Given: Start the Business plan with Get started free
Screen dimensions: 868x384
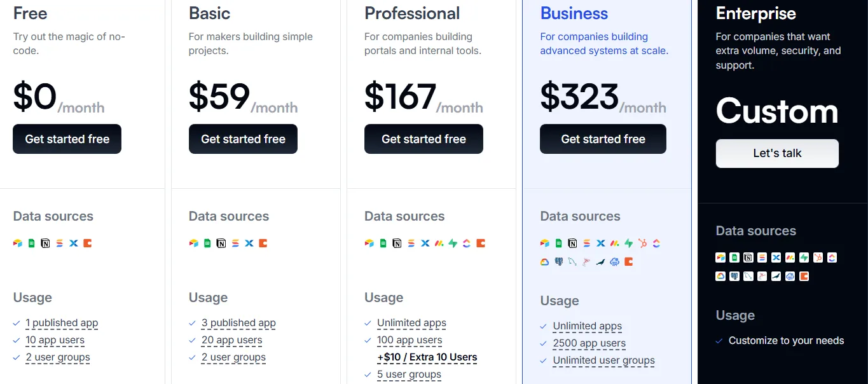Looking at the screenshot, I should [603, 139].
